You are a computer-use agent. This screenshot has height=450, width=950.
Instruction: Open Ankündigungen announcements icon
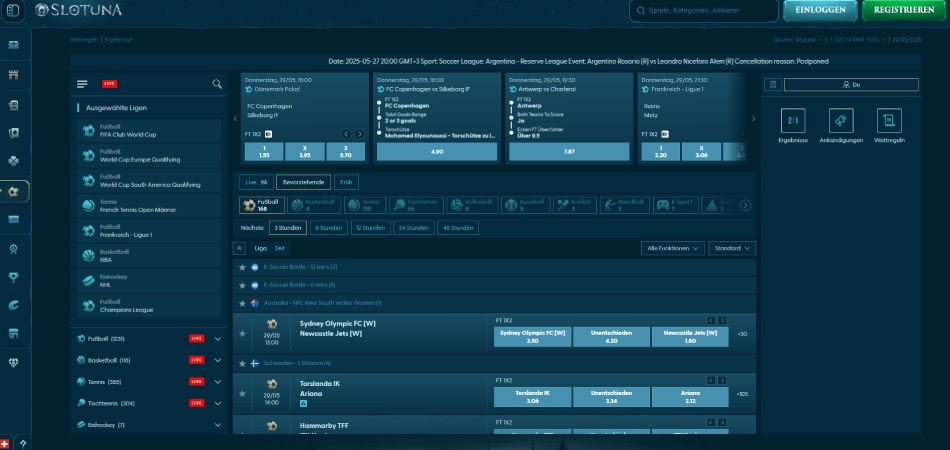pos(841,121)
